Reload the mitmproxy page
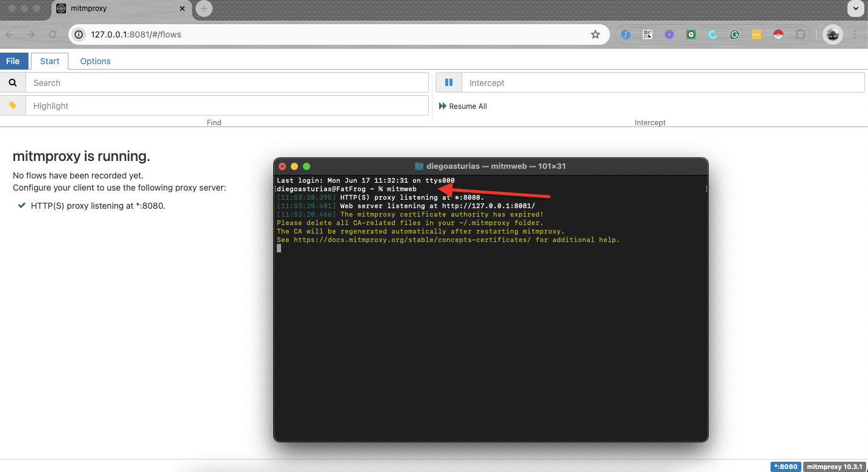Viewport: 868px width, 472px height. pyautogui.click(x=53, y=34)
